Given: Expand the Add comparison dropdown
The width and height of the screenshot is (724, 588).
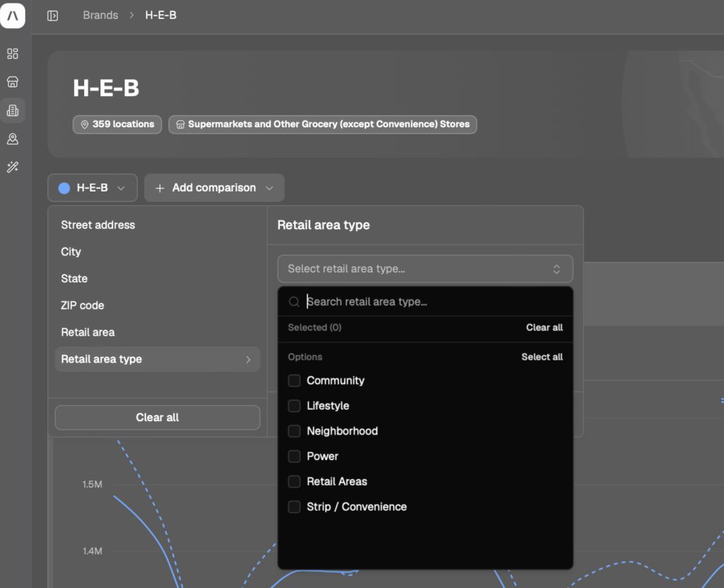Looking at the screenshot, I should click(214, 188).
